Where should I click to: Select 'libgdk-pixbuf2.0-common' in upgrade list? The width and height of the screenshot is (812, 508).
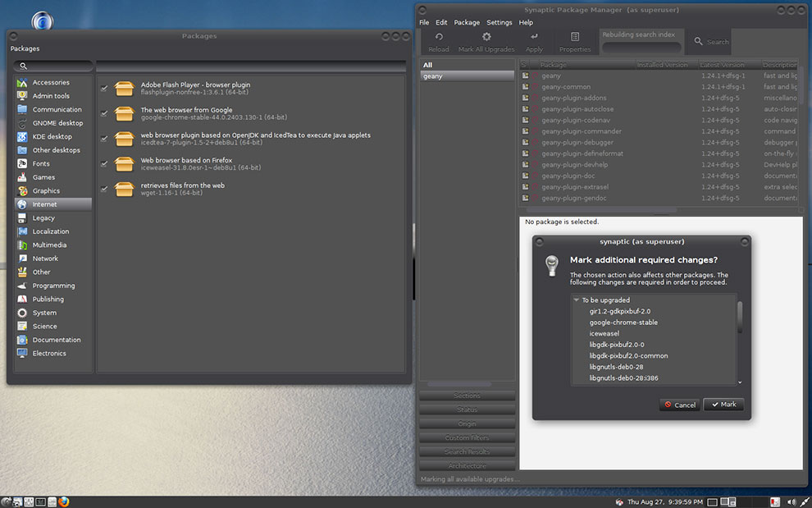click(x=628, y=355)
